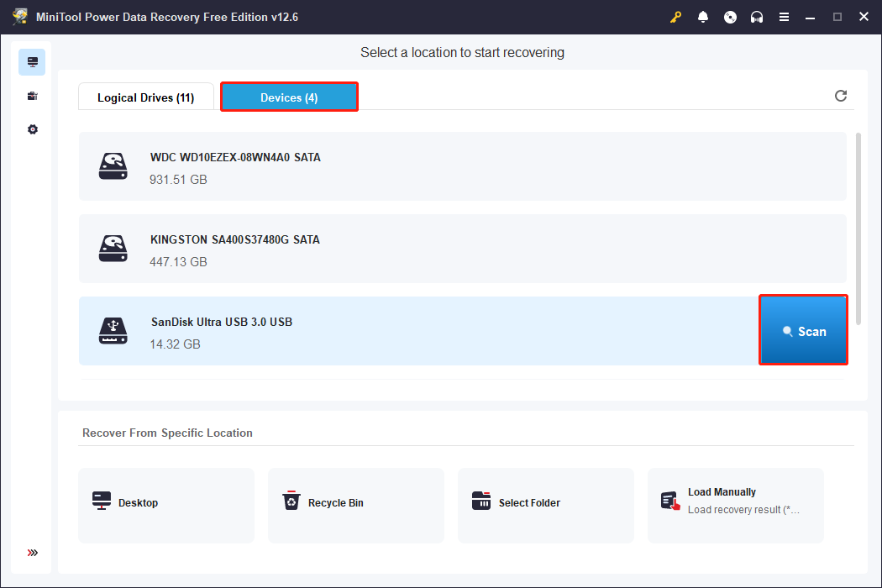This screenshot has width=882, height=588.
Task: Check notifications via the bell icon
Action: pyautogui.click(x=703, y=17)
